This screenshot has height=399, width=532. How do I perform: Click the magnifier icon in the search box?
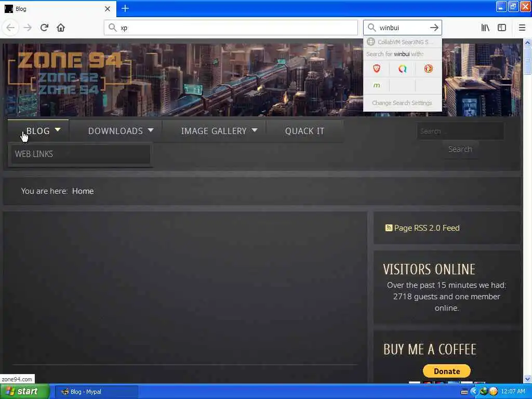[x=372, y=28]
